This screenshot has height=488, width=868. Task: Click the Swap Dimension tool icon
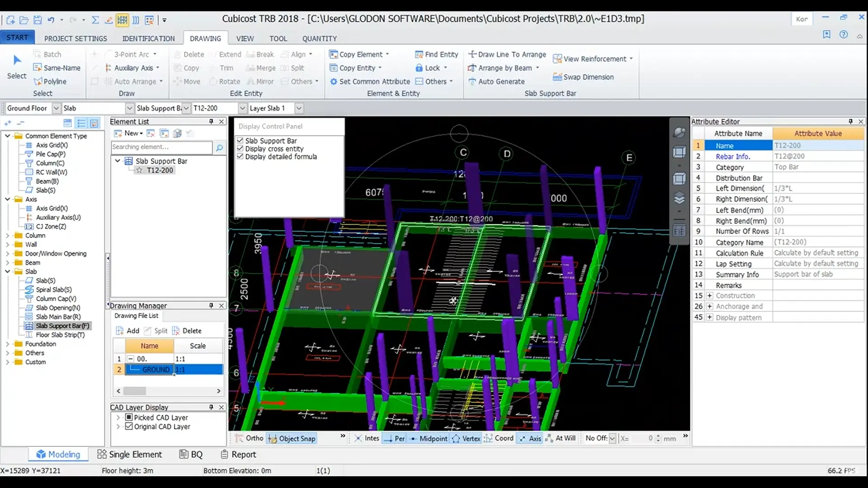[557, 77]
